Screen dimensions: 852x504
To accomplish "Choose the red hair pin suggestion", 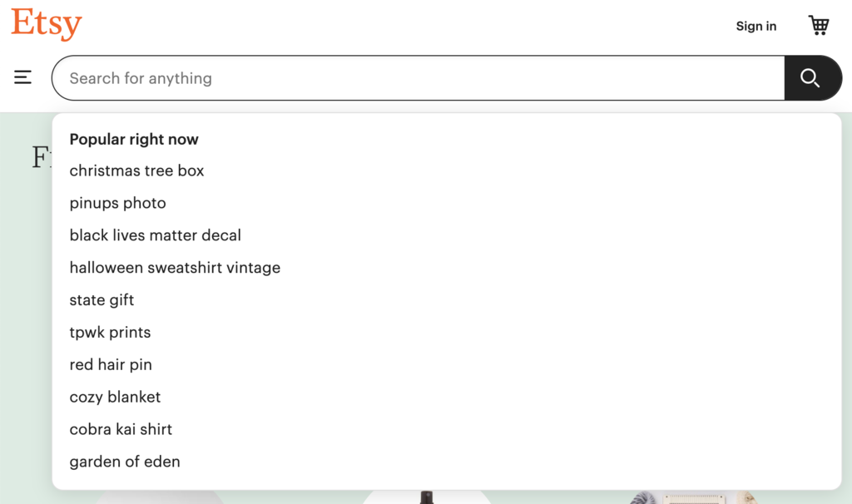I will [111, 364].
